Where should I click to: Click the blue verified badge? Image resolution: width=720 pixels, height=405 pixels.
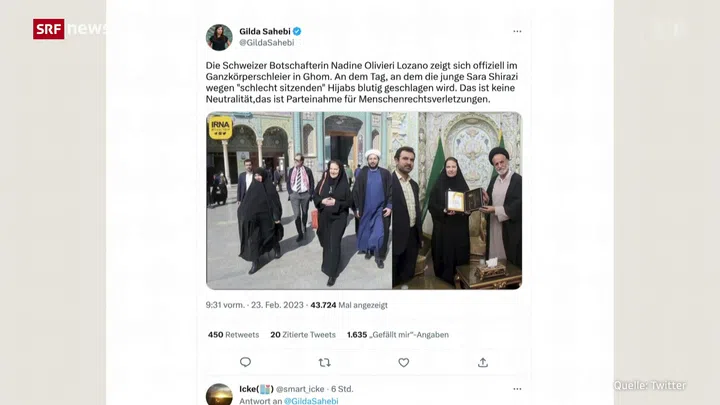tap(297, 31)
